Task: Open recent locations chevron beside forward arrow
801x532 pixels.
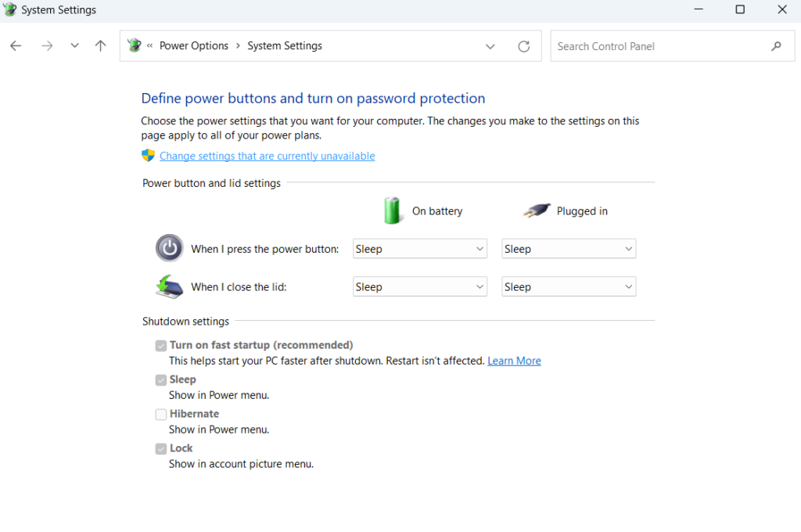Action: (74, 45)
